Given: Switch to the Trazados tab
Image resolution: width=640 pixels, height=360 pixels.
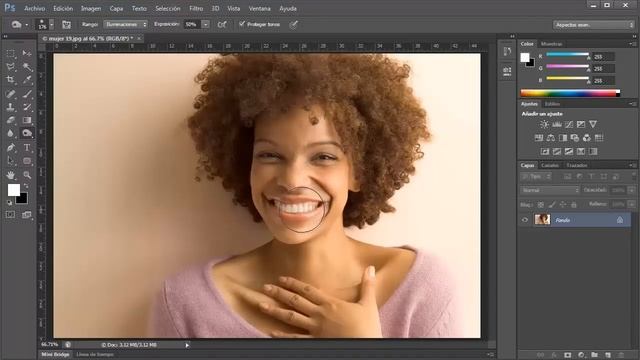Looking at the screenshot, I should pyautogui.click(x=577, y=165).
